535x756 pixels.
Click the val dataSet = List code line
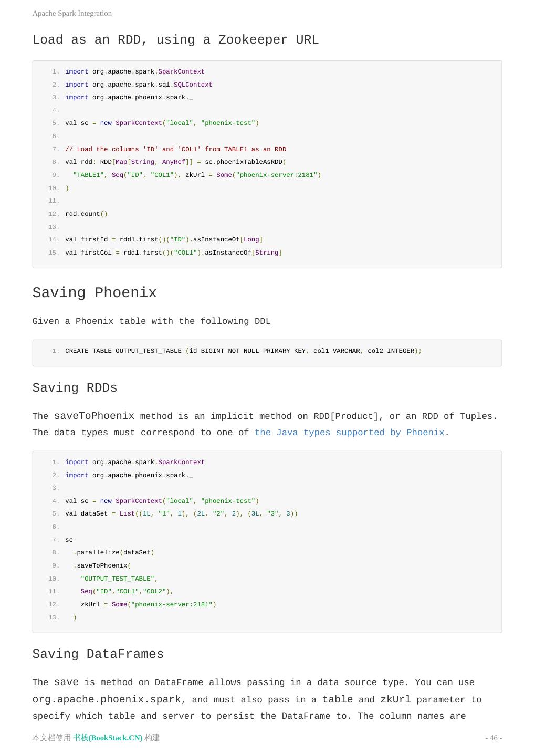point(181,513)
